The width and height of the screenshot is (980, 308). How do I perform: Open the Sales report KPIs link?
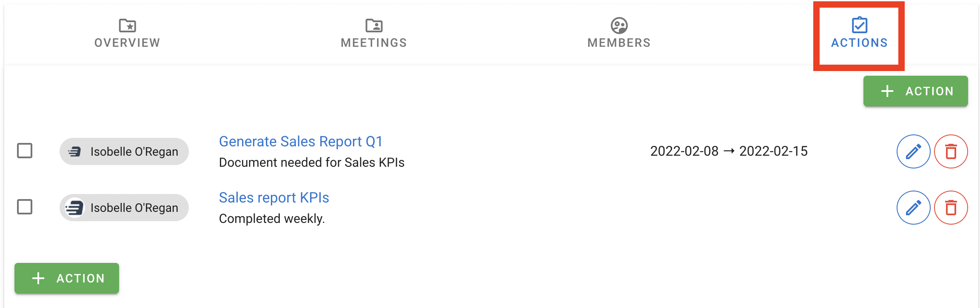274,197
